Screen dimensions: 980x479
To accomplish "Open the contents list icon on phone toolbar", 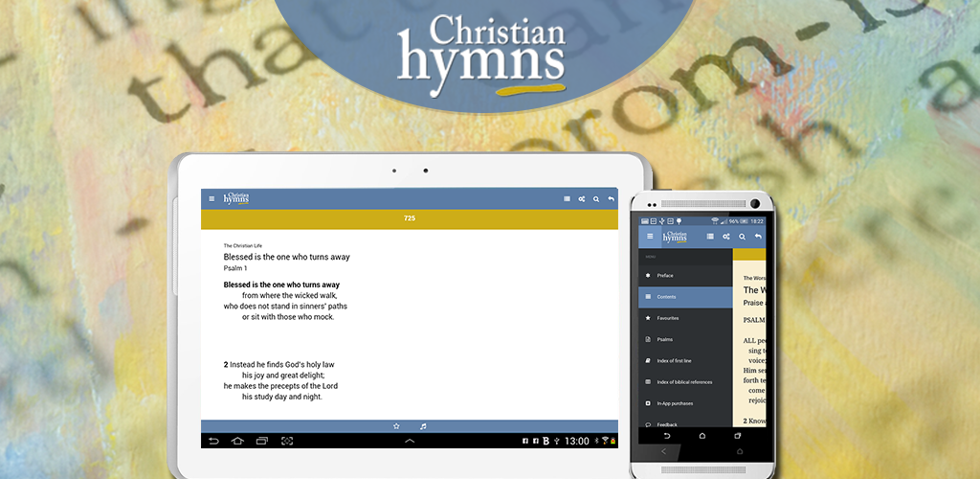I will coord(710,237).
